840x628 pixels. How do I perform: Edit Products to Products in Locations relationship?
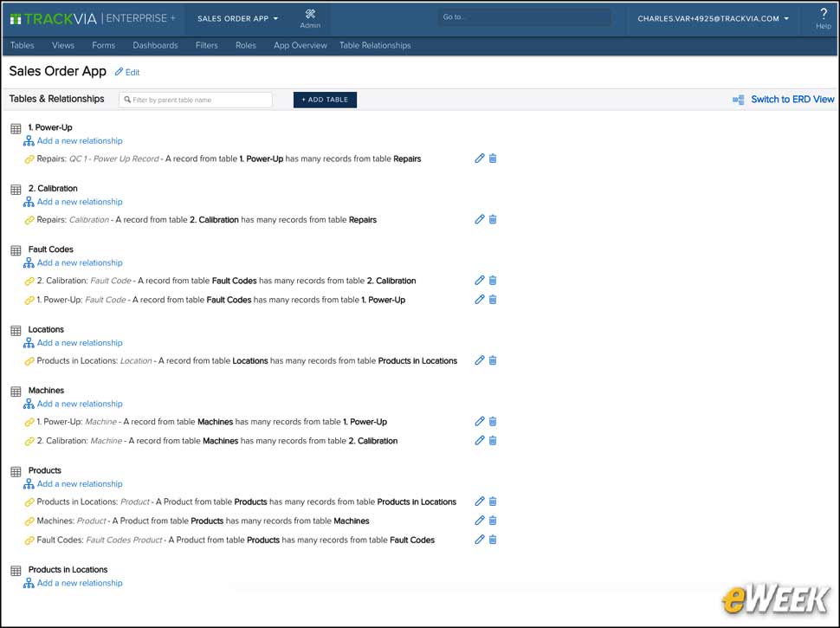[x=480, y=502]
